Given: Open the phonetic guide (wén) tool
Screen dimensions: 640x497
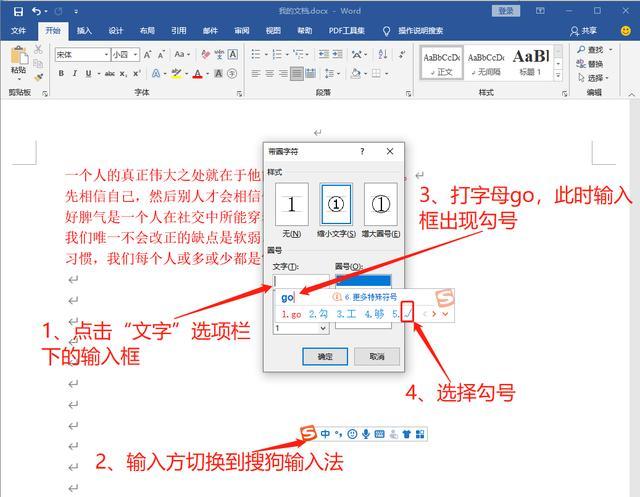Looking at the screenshot, I should pyautogui.click(x=219, y=54).
